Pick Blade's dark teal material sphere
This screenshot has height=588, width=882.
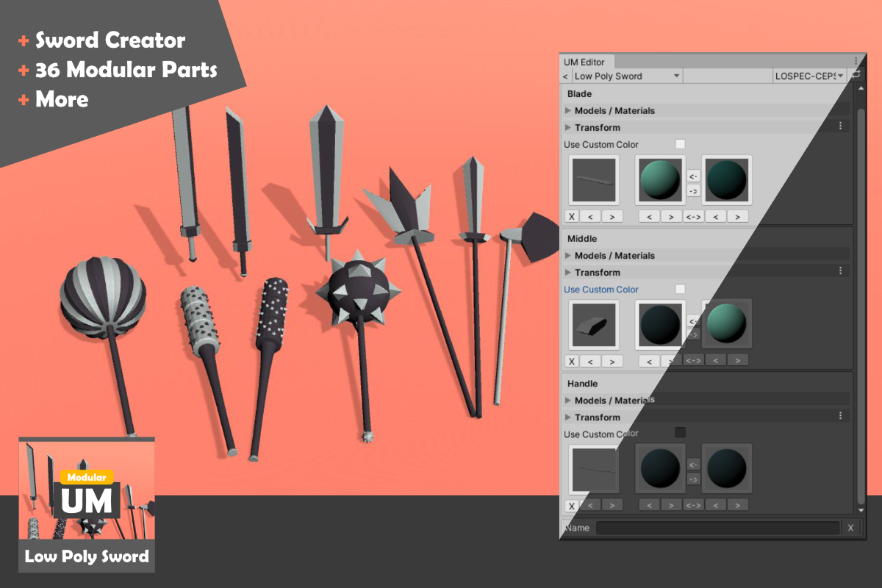click(726, 179)
